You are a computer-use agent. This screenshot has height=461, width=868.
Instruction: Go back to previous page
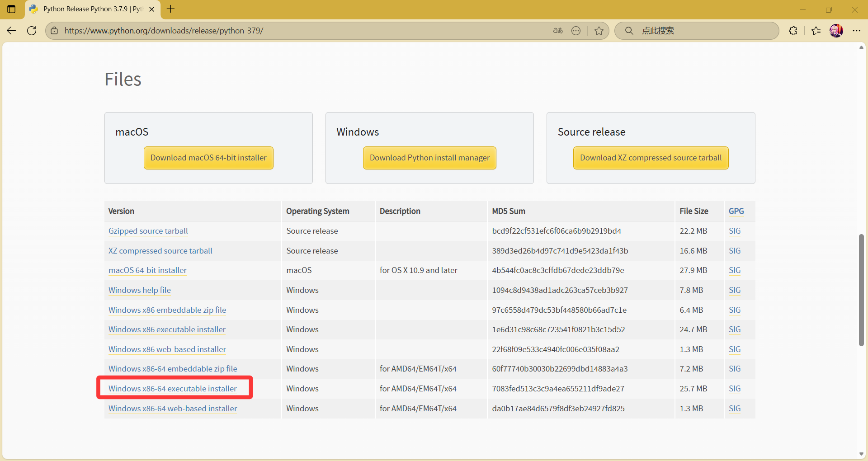(x=11, y=31)
